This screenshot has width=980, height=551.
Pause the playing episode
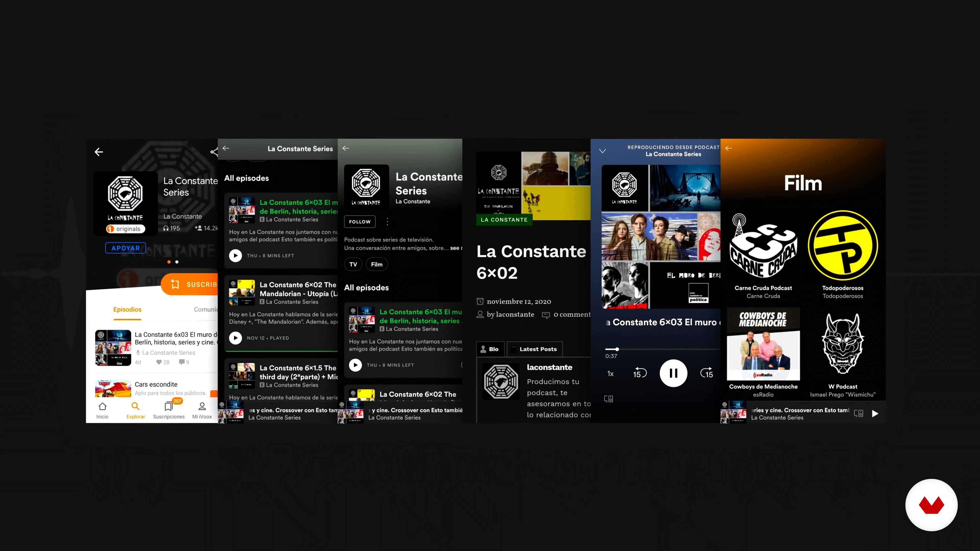pyautogui.click(x=673, y=373)
